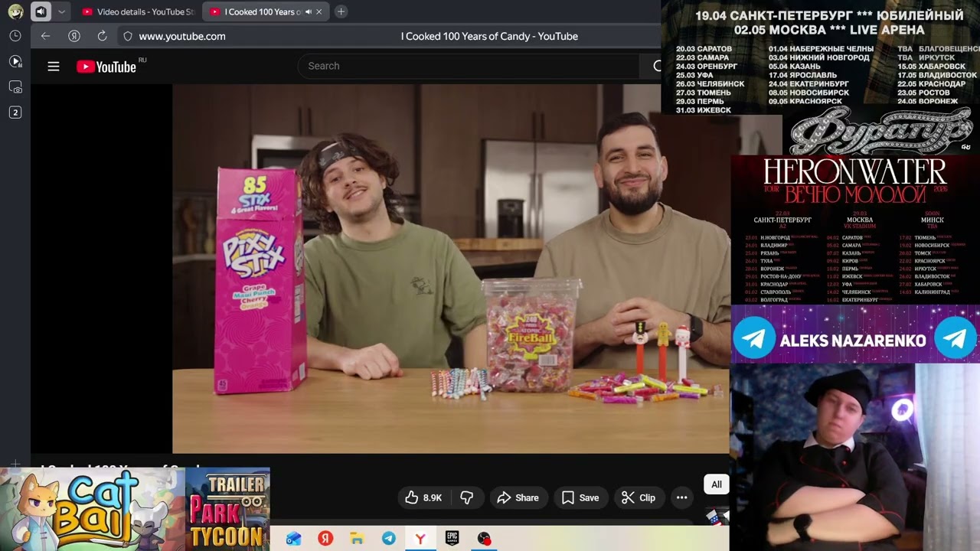Click the www.youtube.com address bar

pyautogui.click(x=182, y=36)
